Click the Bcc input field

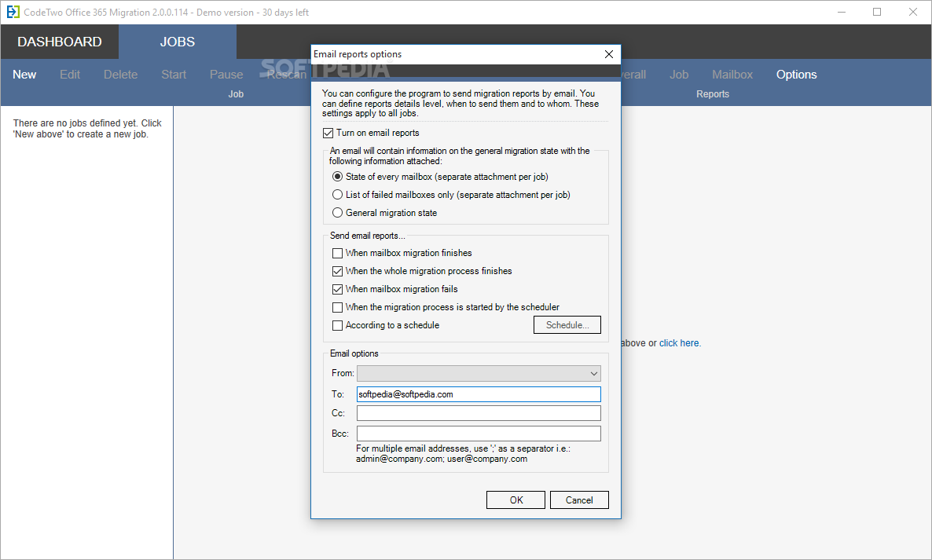click(x=479, y=434)
